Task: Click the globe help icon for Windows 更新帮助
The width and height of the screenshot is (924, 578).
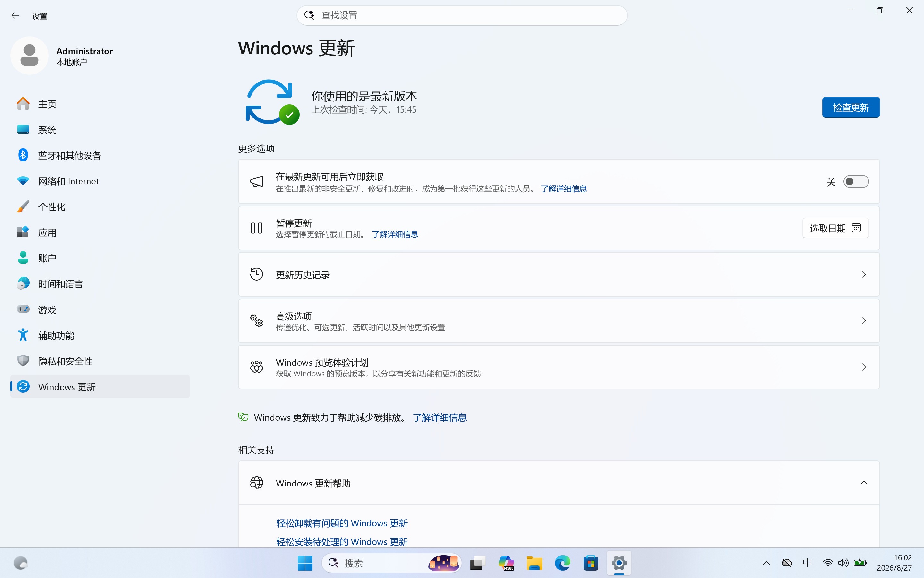Action: point(257,483)
